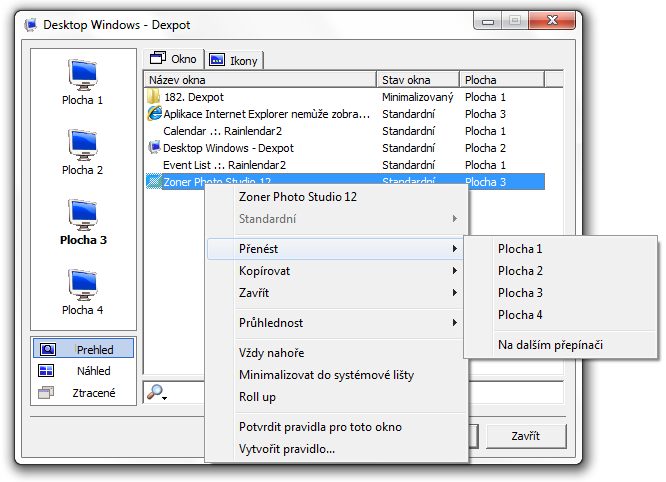The image size is (666, 482).
Task: Select the Plocha 2 desktop monitor icon
Action: click(x=83, y=145)
